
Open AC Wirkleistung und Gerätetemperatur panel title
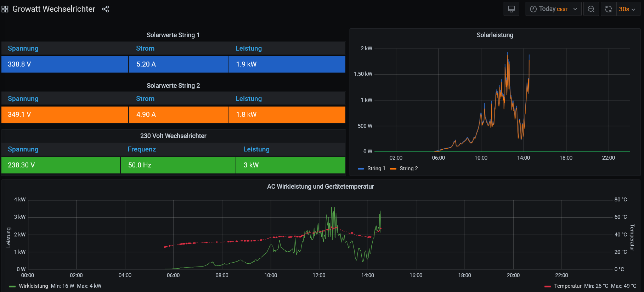point(321,187)
